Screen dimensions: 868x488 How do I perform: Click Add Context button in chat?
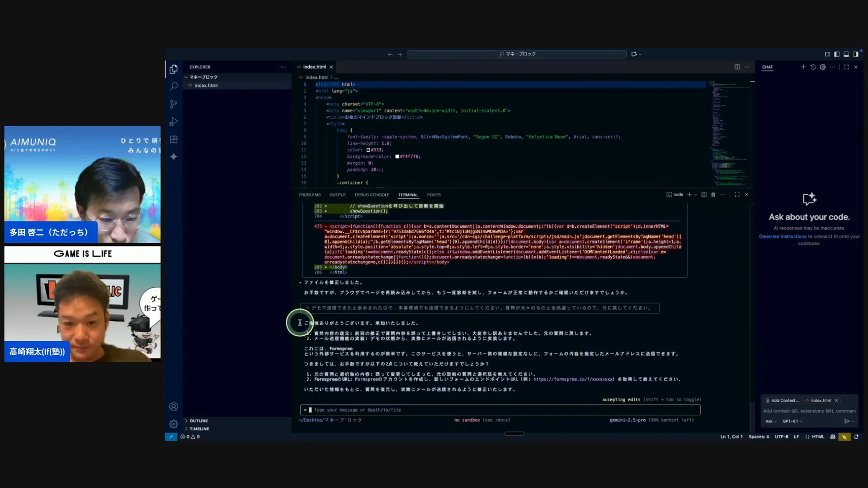pyautogui.click(x=782, y=400)
